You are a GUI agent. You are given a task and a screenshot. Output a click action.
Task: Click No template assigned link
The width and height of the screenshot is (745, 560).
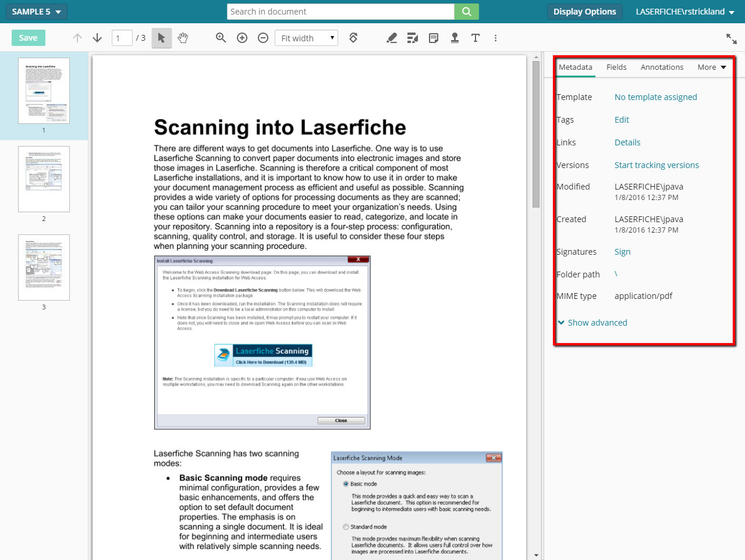point(655,97)
